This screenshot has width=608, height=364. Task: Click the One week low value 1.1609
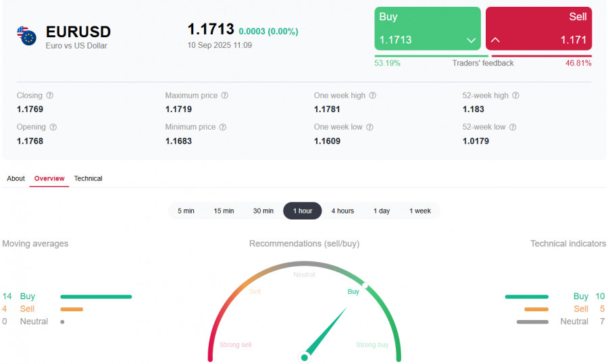(x=327, y=141)
